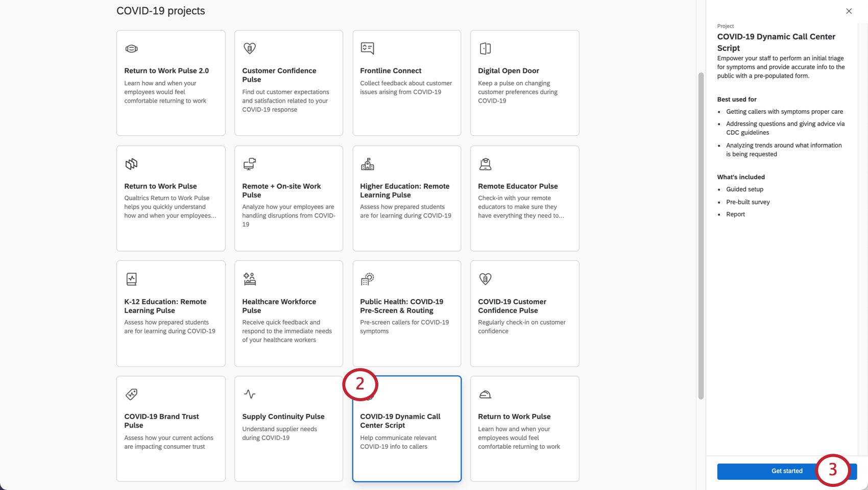Open the Remote + On-site Work Pulse title
The height and width of the screenshot is (490, 868).
point(281,190)
